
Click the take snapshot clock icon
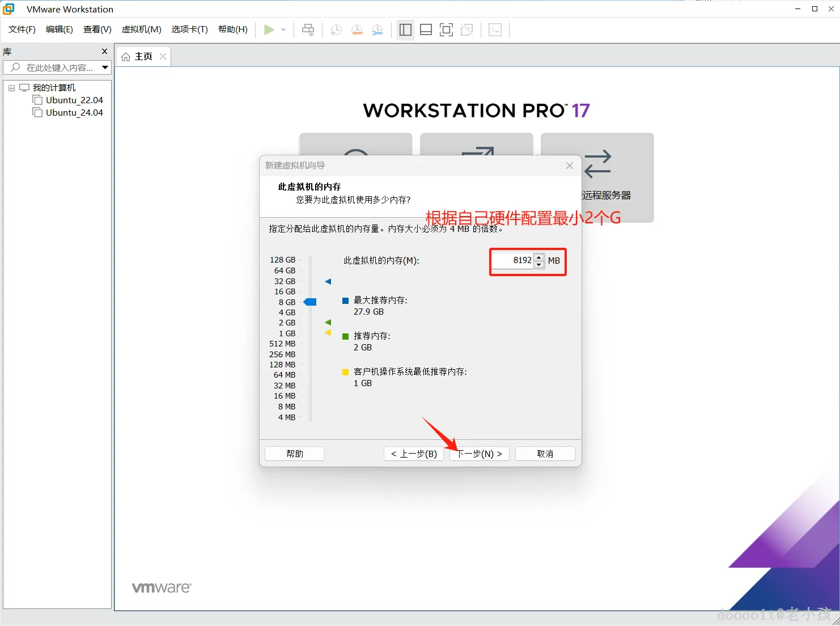coord(336,30)
